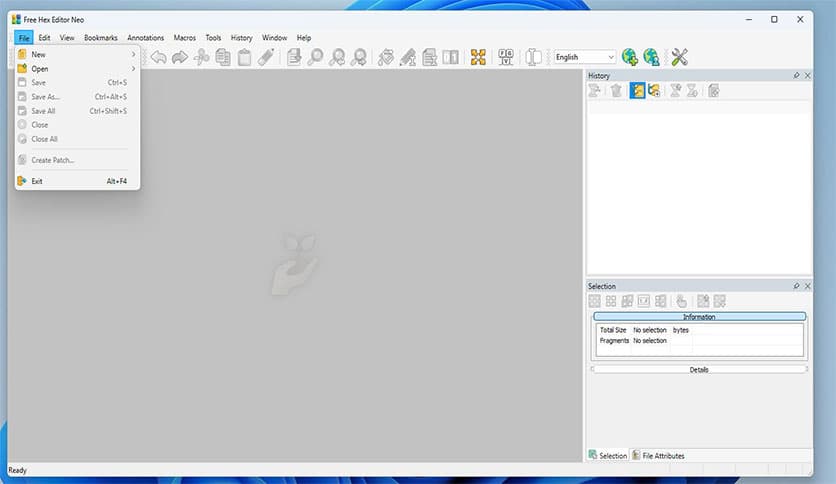This screenshot has height=484, width=836.
Task: Toggle auto-hide pin on Selection panel
Action: (796, 286)
